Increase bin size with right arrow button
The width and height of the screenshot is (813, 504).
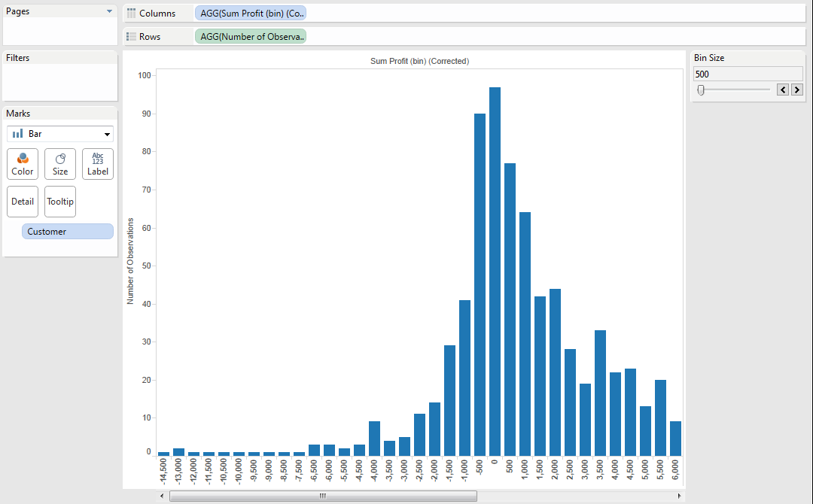coord(796,89)
